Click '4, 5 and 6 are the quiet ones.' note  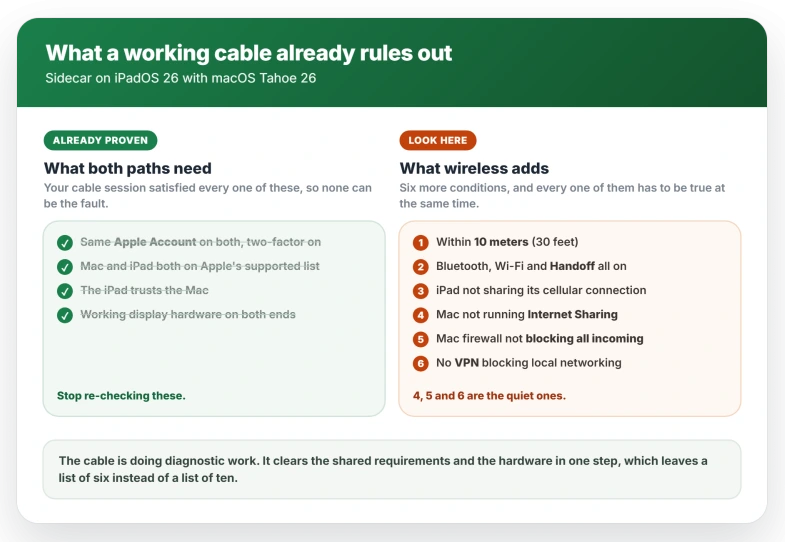coord(489,396)
